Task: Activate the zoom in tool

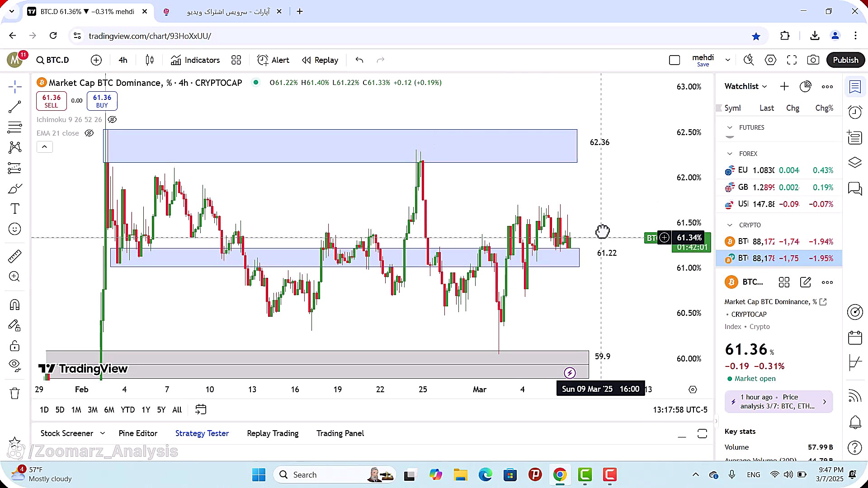Action: pos(15,277)
